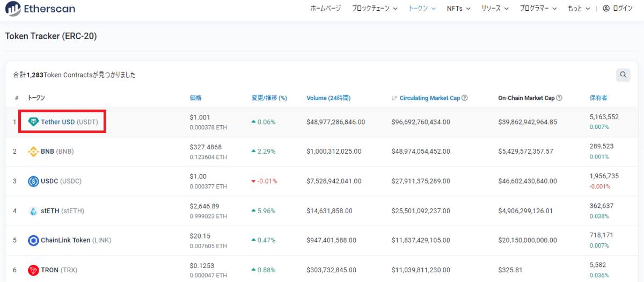644x282 pixels.
Task: Click BNB circulating cap $48,974,054,452.00
Action: (421, 151)
